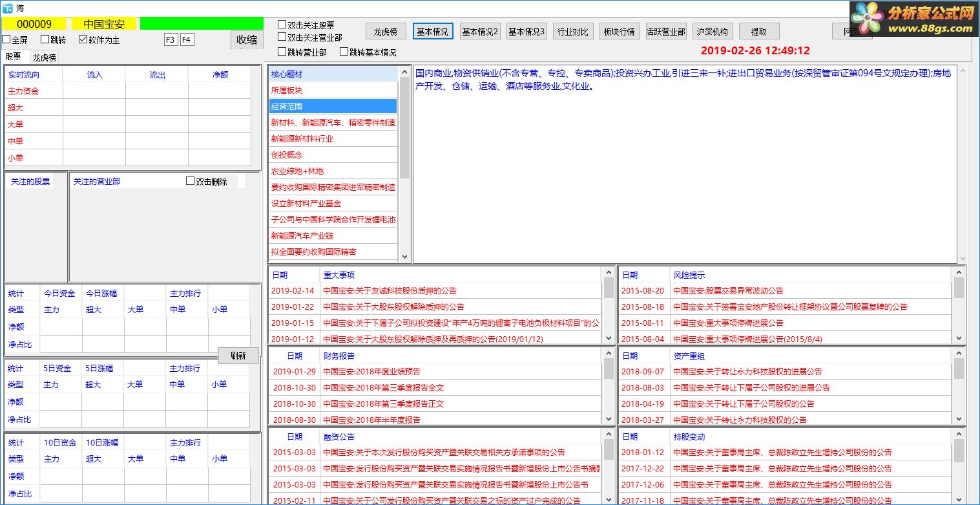Click the 收缩 button
This screenshot has width=980, height=505.
tap(247, 39)
